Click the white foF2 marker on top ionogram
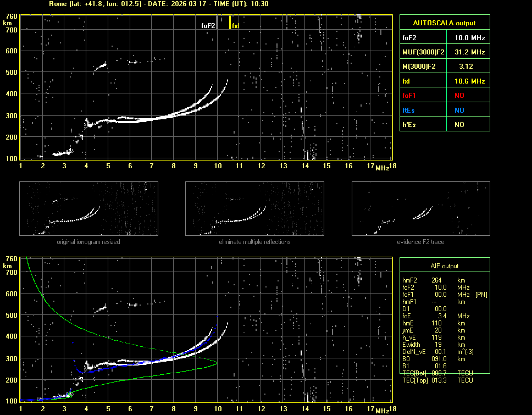The image size is (532, 415). coord(218,23)
